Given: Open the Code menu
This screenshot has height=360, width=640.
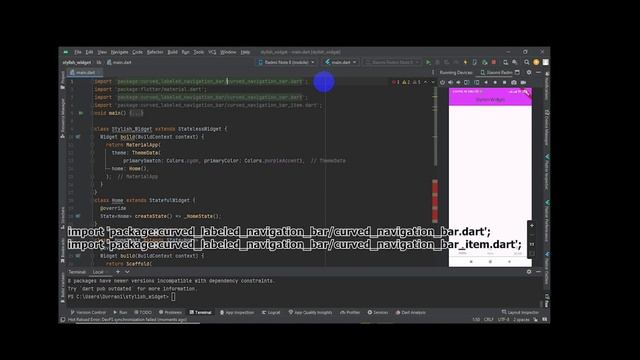Looking at the screenshot, I should pyautogui.click(x=138, y=52).
